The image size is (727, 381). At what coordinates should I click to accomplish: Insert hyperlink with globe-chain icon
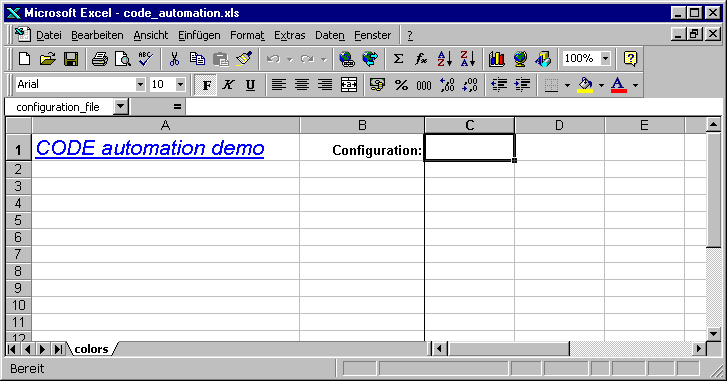(346, 59)
